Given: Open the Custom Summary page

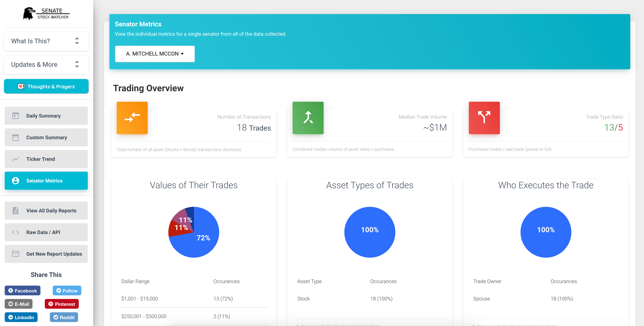Looking at the screenshot, I should pos(46,137).
